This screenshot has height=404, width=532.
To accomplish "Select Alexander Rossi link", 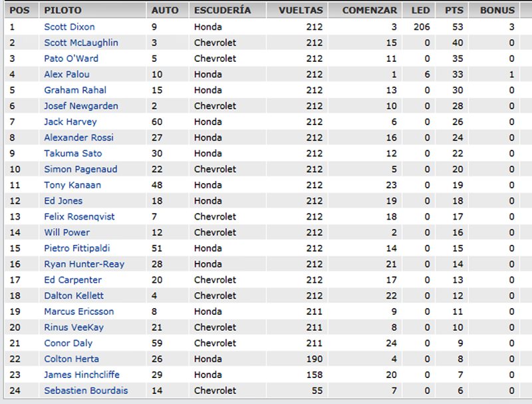I will tap(78, 137).
